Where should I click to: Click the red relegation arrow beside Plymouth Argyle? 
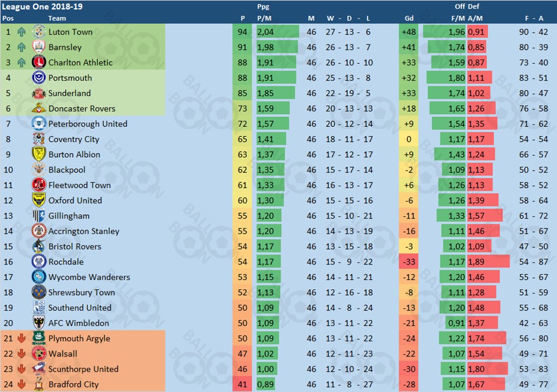pyautogui.click(x=22, y=339)
